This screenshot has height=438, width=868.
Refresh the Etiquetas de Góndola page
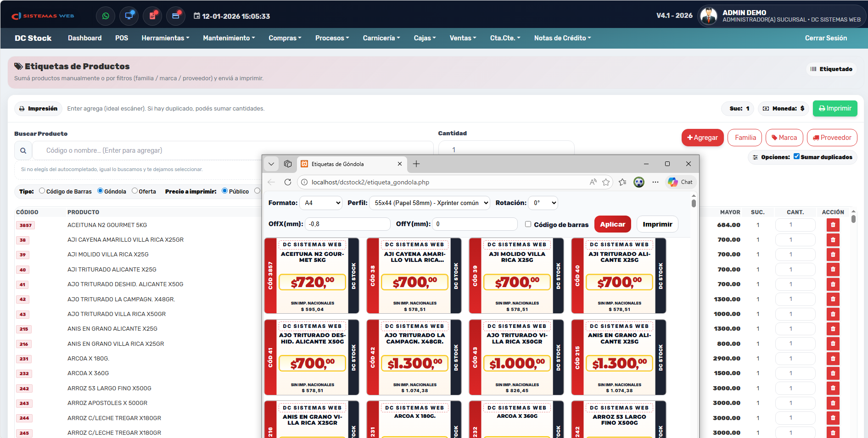tap(288, 182)
